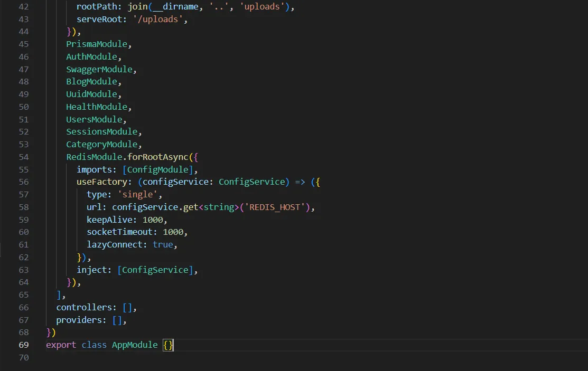Screen dimensions: 588x371
Task: Place cursor on 'rootPath' property
Action: [97, 7]
